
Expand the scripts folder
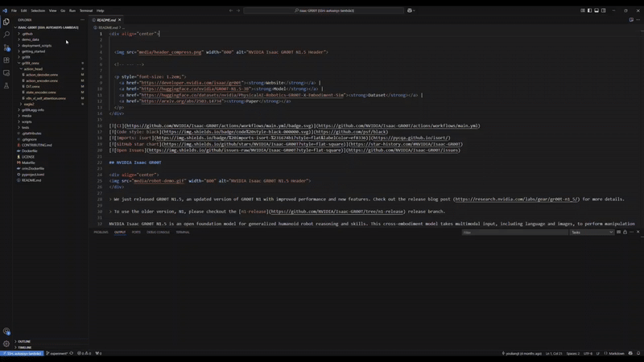coord(27,122)
